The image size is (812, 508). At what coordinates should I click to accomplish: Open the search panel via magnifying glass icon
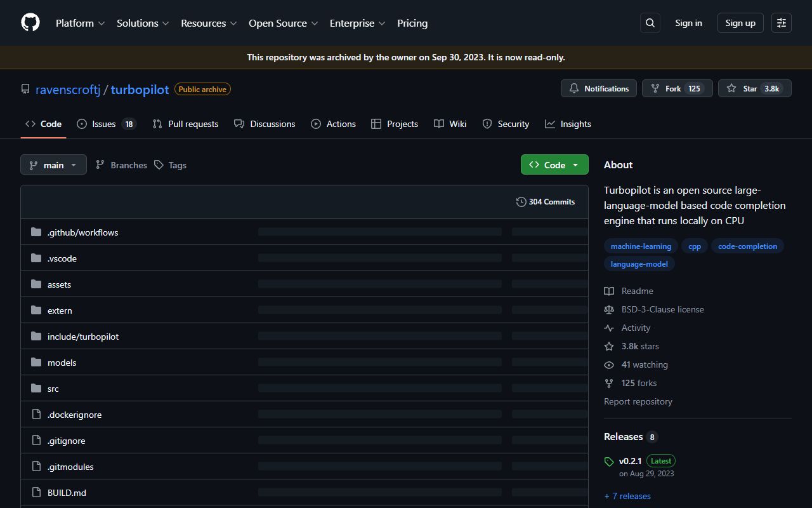click(650, 23)
